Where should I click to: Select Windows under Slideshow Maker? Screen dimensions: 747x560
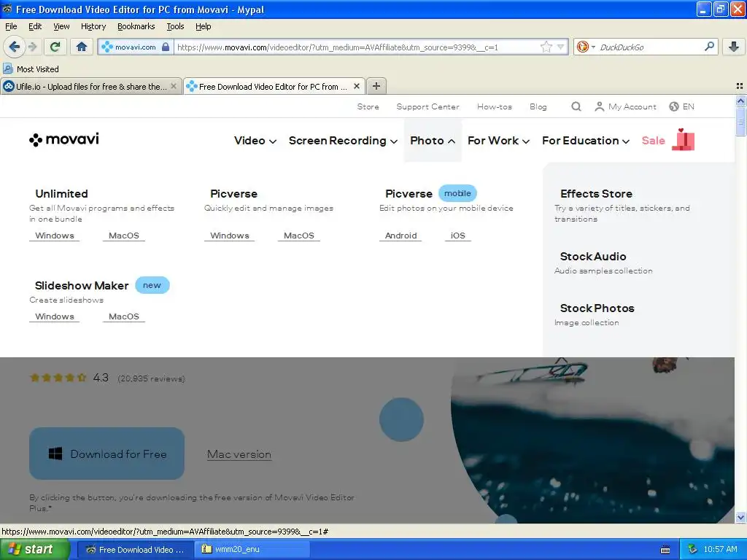click(x=55, y=316)
